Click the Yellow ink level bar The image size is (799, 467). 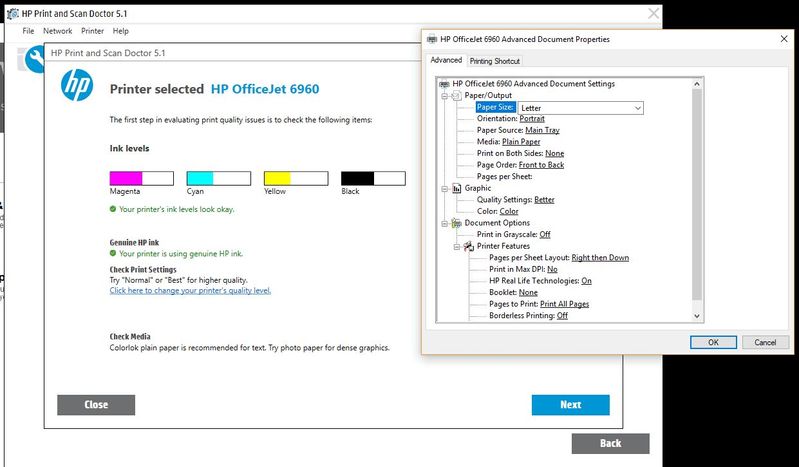click(x=296, y=178)
